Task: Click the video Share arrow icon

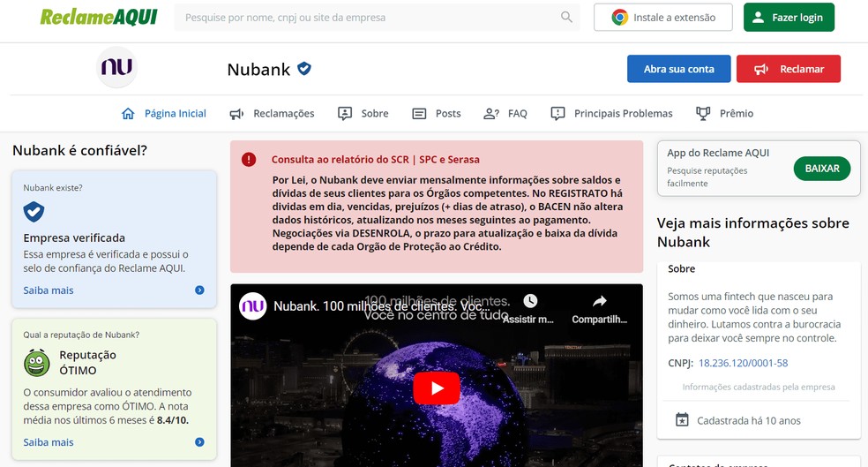Action: tap(600, 301)
